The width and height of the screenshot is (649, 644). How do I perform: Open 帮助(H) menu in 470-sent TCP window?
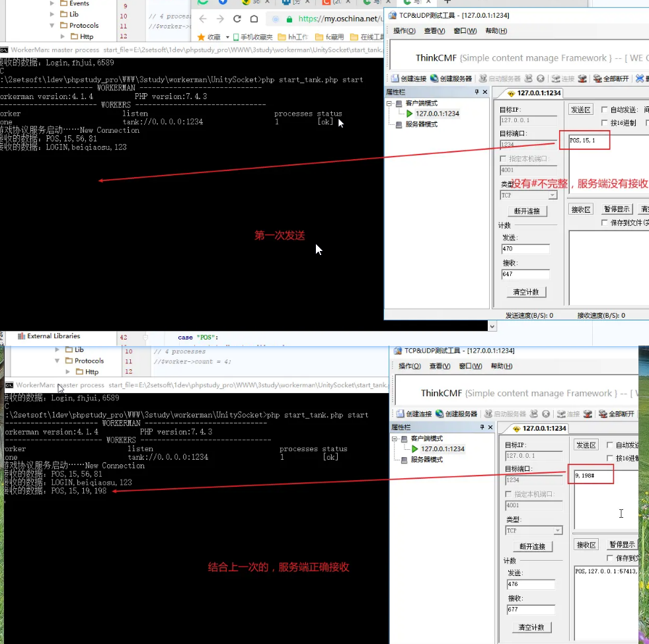496,31
